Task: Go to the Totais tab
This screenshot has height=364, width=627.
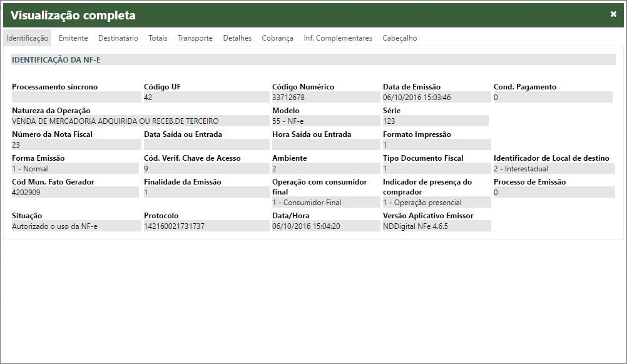Action: tap(158, 38)
